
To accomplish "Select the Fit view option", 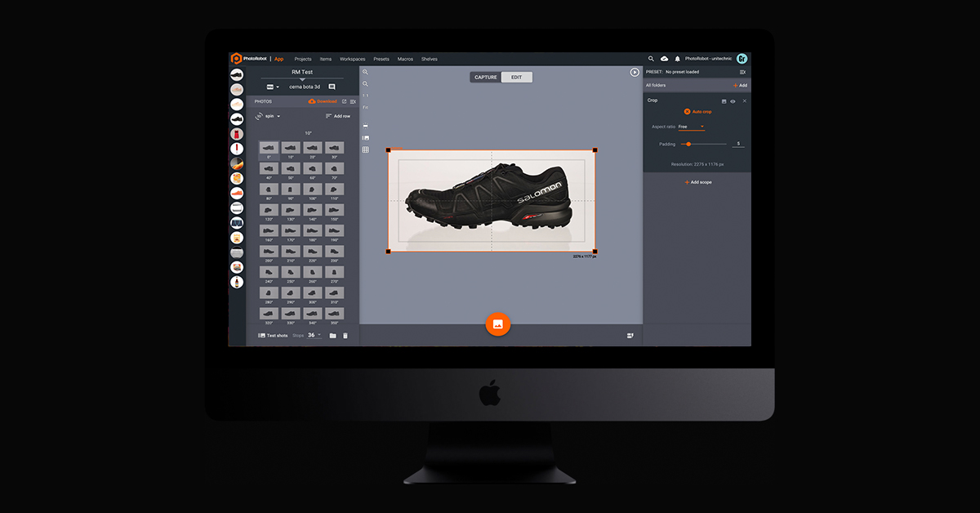I will [x=365, y=106].
